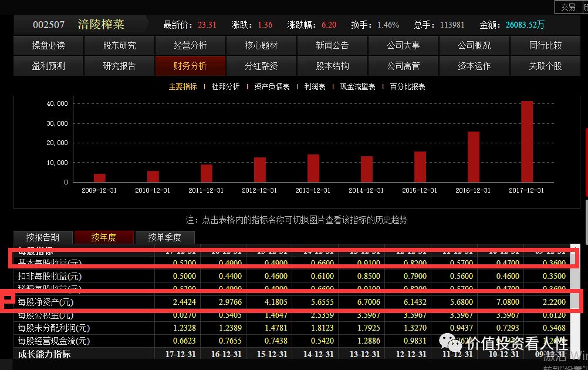Screen dimensions: 588x370
Task: Switch to 现金流量表 sub-tab
Action: tap(357, 87)
